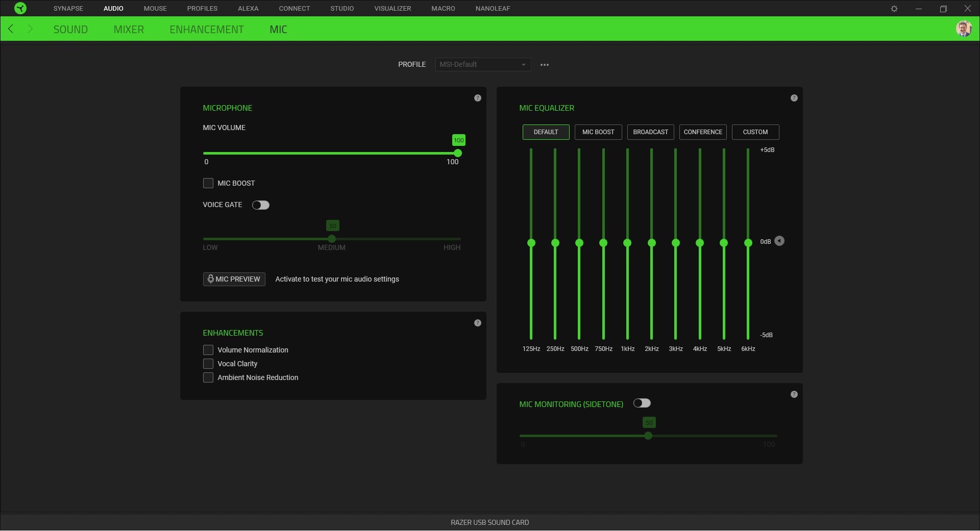Click the 4kHz equalizer slider handle

[x=700, y=243]
